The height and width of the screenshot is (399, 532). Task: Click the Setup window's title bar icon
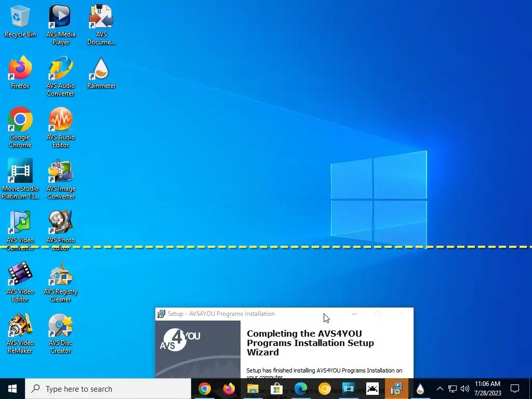coord(161,314)
